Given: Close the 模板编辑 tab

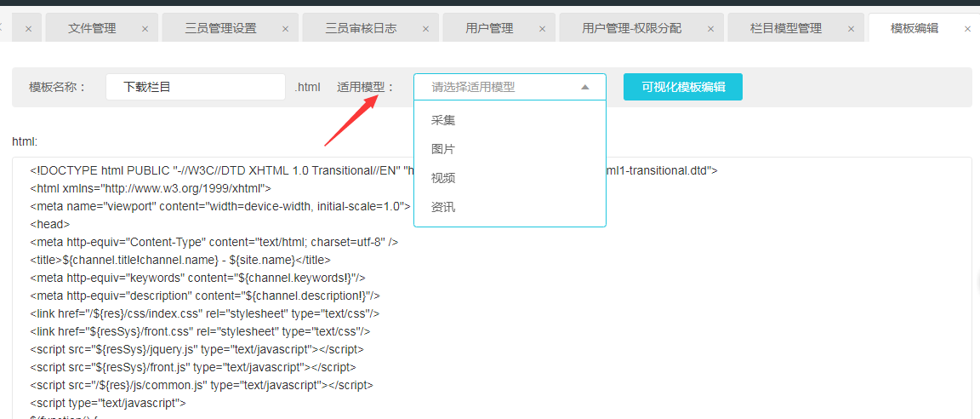Looking at the screenshot, I should (967, 29).
